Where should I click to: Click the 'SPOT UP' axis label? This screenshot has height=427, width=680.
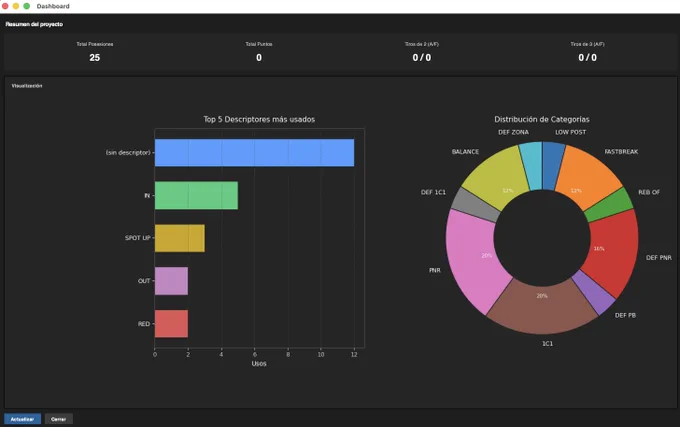point(137,238)
